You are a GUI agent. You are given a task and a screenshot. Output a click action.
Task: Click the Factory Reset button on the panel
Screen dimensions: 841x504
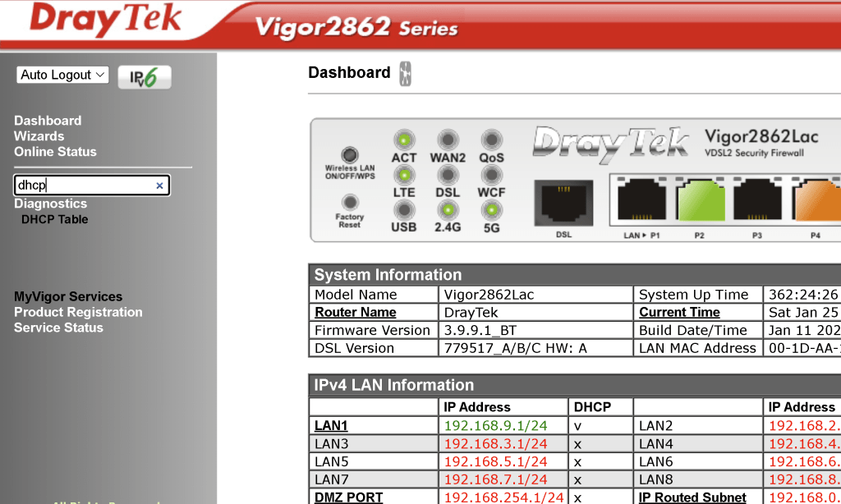[x=350, y=202]
